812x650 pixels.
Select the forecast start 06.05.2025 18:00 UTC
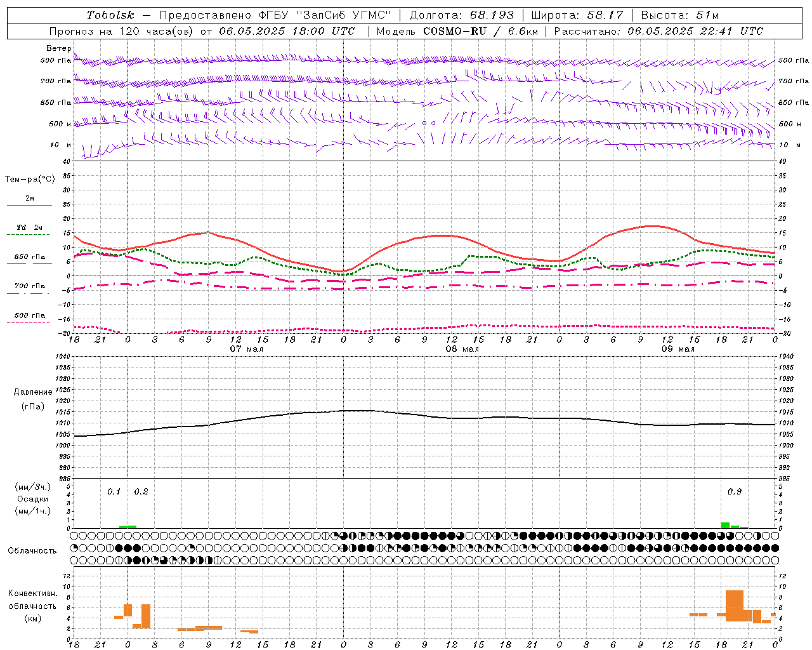click(x=287, y=31)
